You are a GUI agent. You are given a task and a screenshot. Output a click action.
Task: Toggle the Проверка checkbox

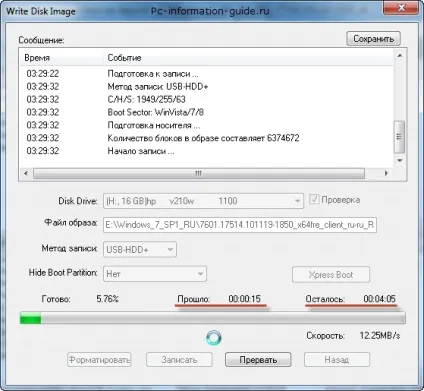(x=314, y=200)
